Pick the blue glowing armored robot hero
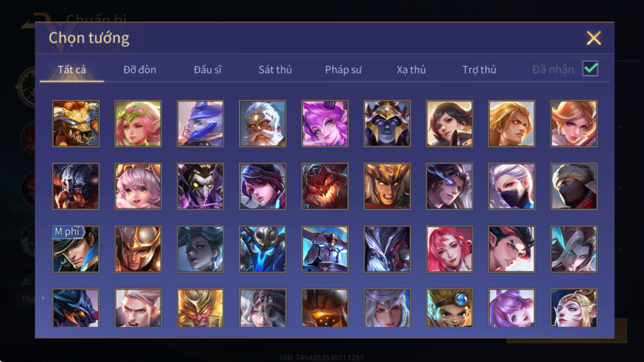The image size is (644, 362). tap(263, 249)
